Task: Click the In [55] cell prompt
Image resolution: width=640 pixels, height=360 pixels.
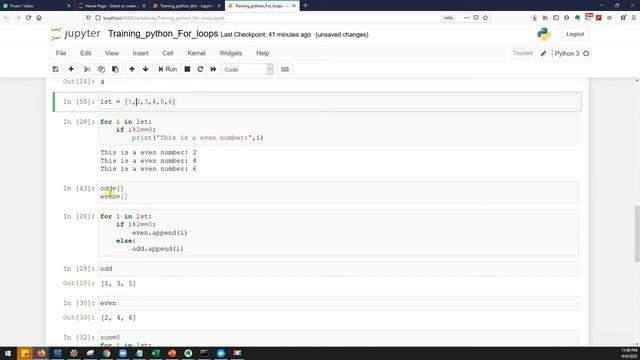Action: (79, 102)
